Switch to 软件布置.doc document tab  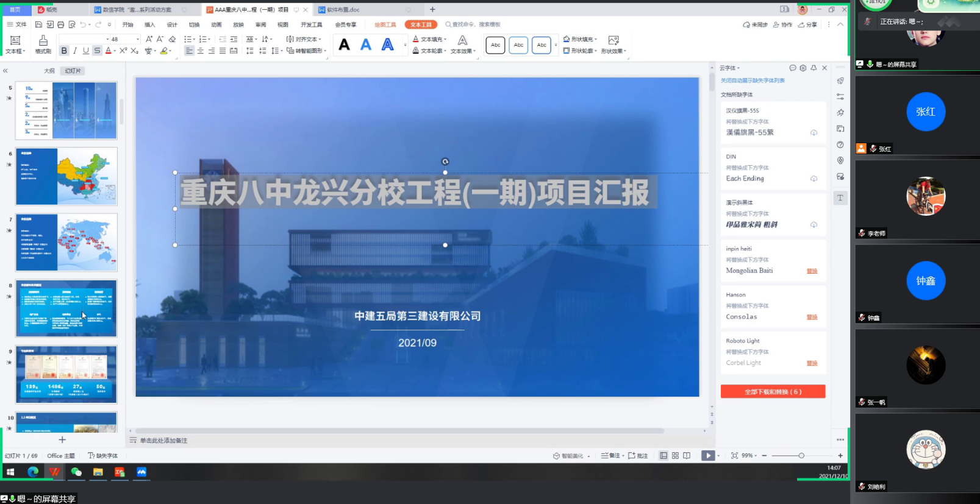point(343,10)
